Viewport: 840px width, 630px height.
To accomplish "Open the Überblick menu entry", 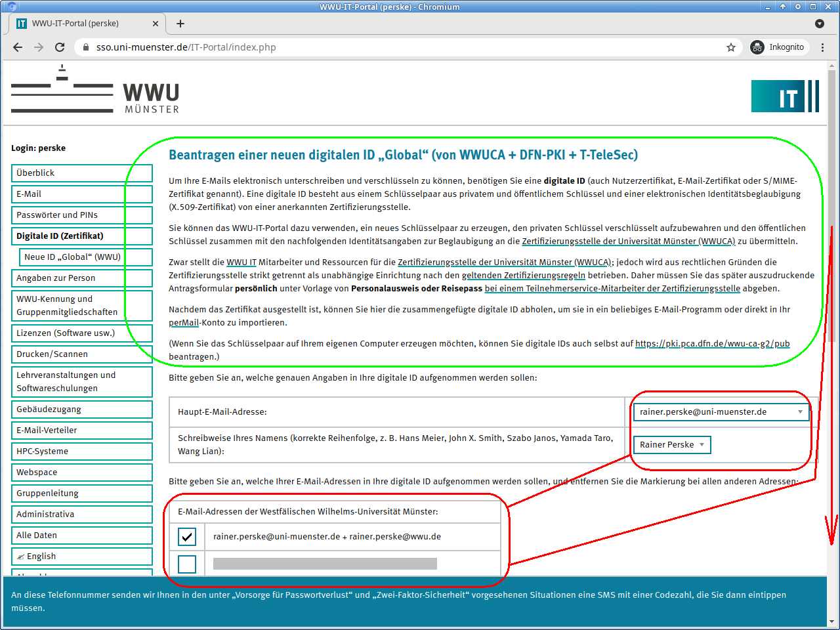I will click(81, 173).
